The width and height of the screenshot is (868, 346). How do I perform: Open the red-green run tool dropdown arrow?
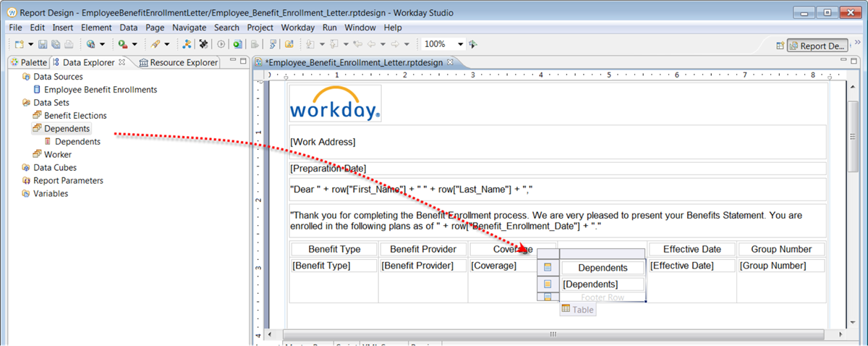pyautogui.click(x=135, y=44)
